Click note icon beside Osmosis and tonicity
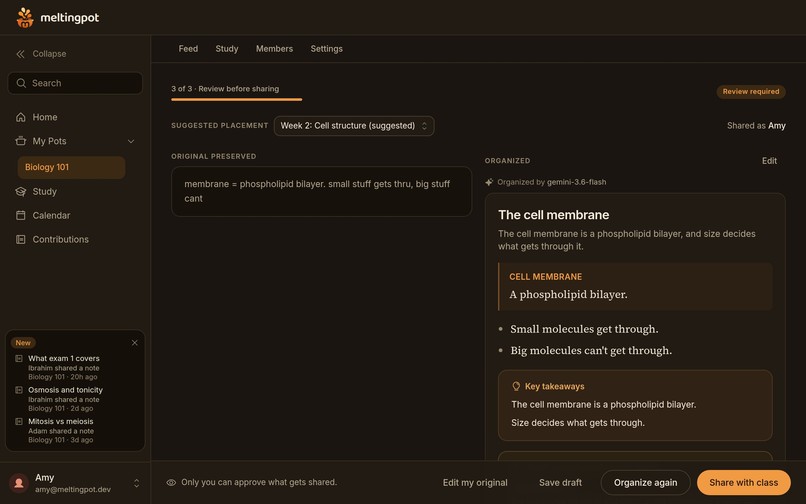Viewport: 806px width, 504px height. (19, 390)
